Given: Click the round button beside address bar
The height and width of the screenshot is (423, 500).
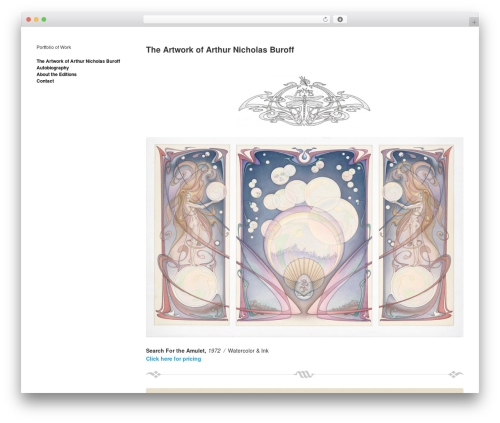Looking at the screenshot, I should tap(340, 20).
